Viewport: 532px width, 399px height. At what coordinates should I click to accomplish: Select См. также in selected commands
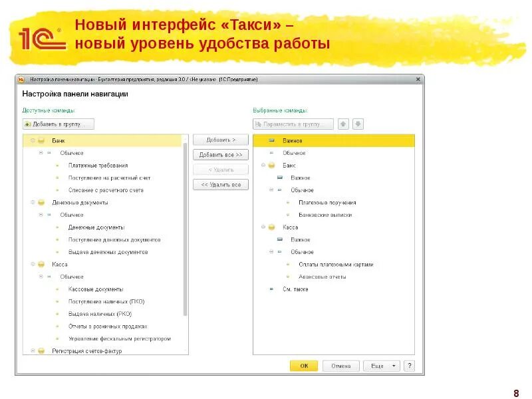click(295, 289)
